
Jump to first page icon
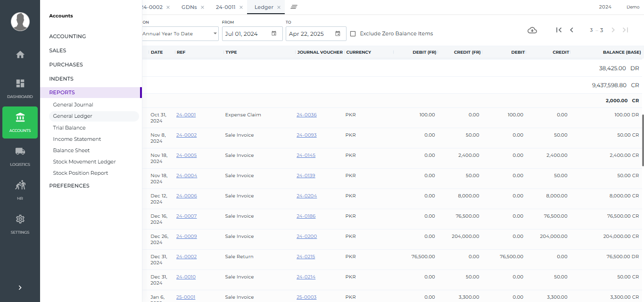tap(559, 30)
